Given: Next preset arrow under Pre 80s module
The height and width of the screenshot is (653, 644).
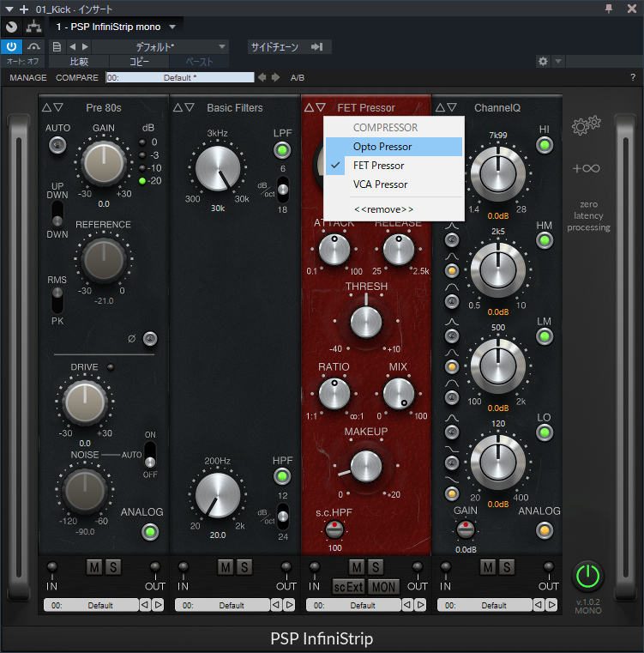Looking at the screenshot, I should point(158,605).
